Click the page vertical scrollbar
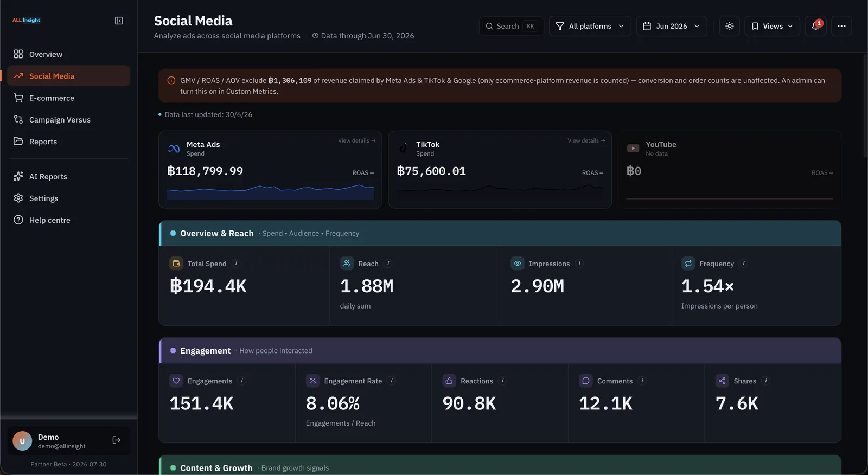 pyautogui.click(x=865, y=106)
